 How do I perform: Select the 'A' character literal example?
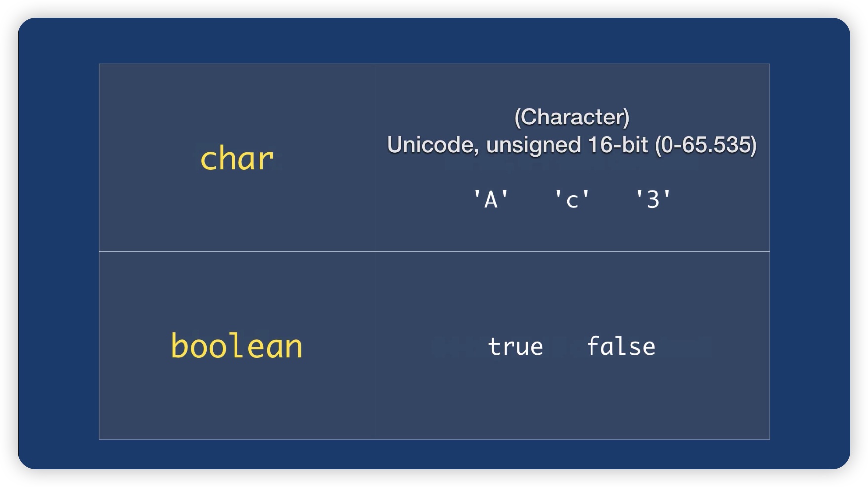491,200
